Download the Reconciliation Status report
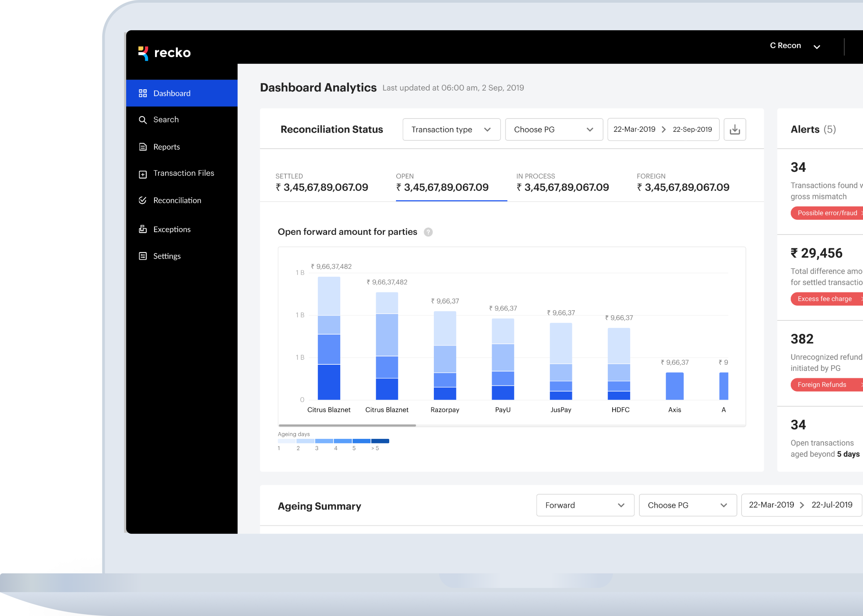Screen dimensions: 863x616 [x=734, y=130]
